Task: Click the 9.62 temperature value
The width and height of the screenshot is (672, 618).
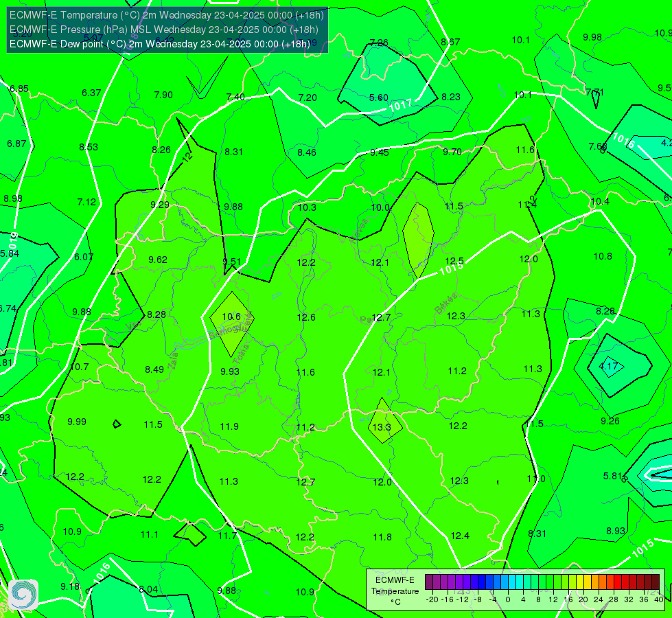Action: pyautogui.click(x=158, y=260)
